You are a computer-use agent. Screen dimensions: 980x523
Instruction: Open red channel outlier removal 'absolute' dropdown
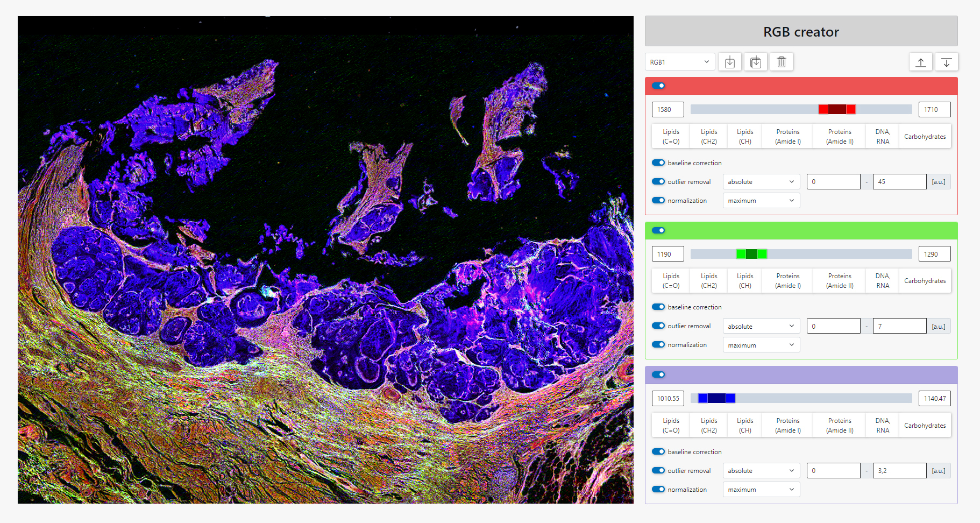pos(761,182)
